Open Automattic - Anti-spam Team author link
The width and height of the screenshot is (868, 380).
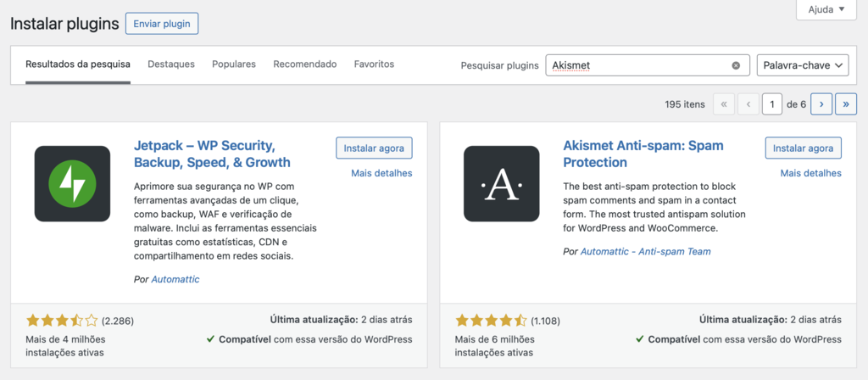(x=645, y=251)
